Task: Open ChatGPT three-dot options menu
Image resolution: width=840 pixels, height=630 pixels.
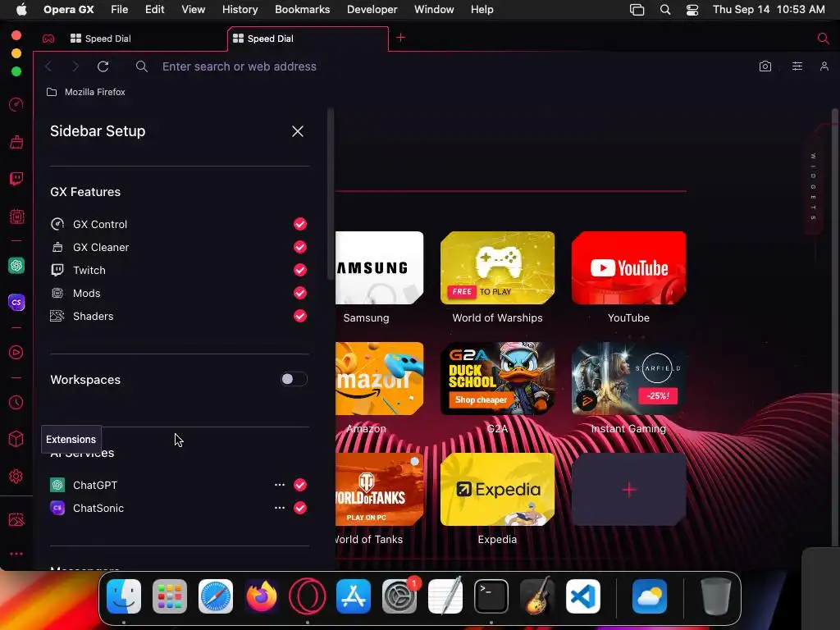Action: coord(280,485)
